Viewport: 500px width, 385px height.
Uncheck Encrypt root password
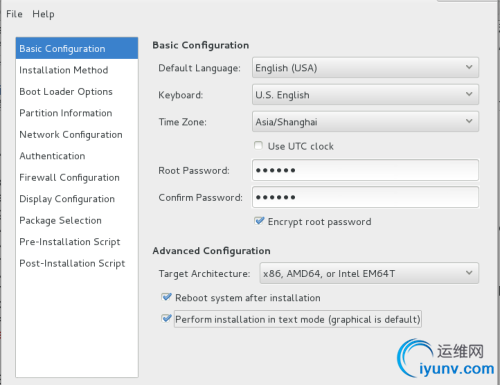(x=259, y=221)
